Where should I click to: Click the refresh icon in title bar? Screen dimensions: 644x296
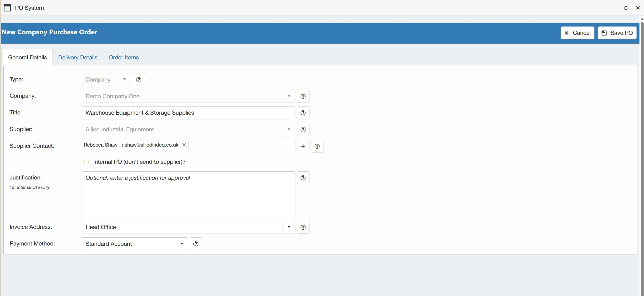pos(625,8)
